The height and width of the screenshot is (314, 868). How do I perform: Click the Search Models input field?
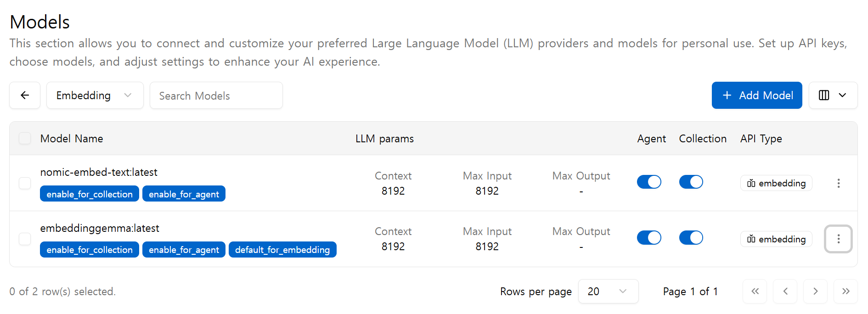216,95
